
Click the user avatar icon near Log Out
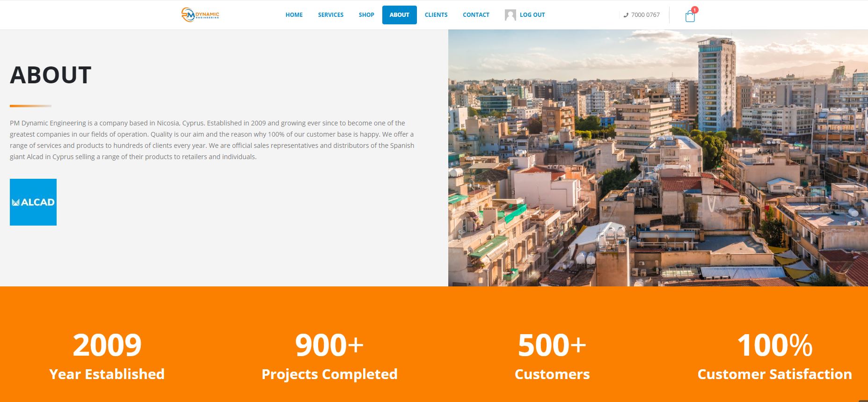pyautogui.click(x=510, y=15)
